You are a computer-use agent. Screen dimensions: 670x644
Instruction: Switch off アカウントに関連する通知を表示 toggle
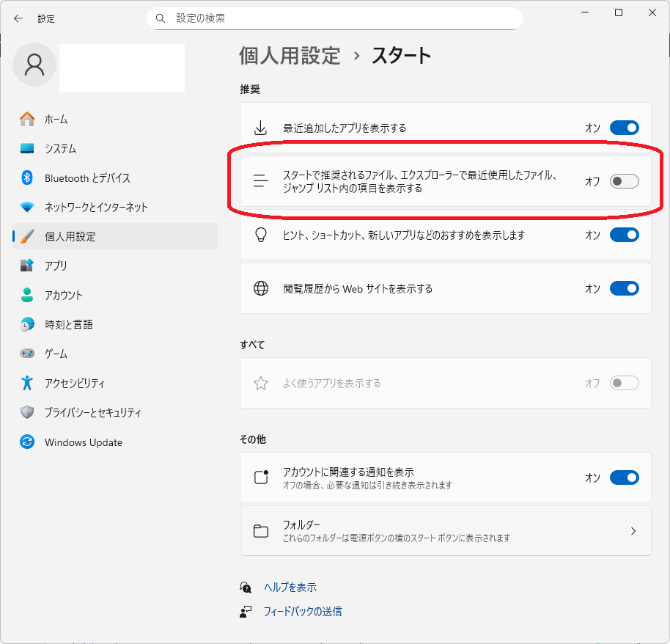coord(624,477)
